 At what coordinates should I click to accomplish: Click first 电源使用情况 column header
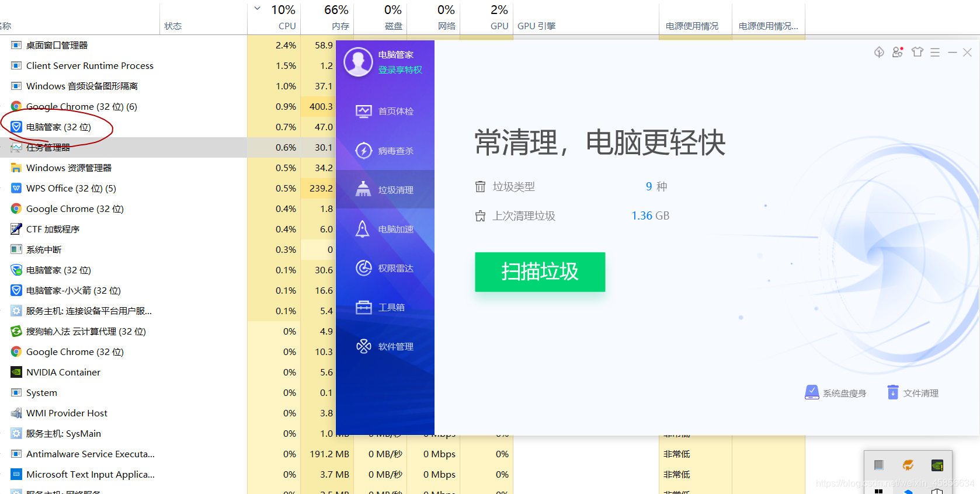(696, 18)
